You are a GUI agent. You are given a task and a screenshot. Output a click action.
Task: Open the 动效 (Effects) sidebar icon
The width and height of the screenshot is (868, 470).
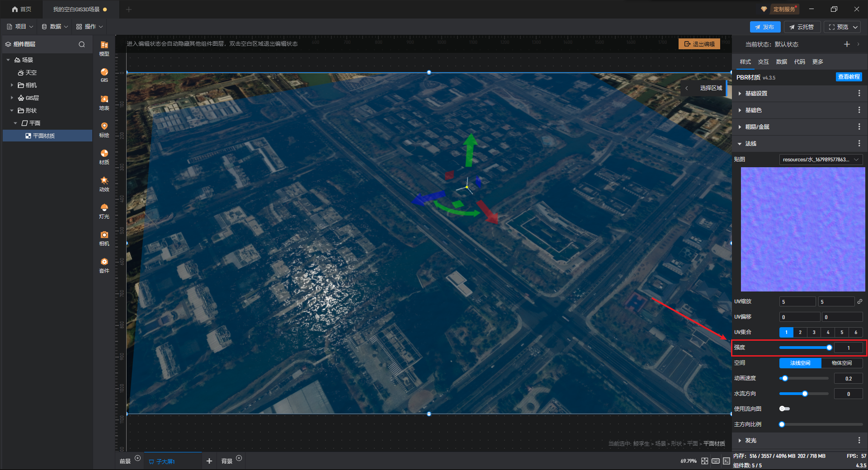pos(104,183)
